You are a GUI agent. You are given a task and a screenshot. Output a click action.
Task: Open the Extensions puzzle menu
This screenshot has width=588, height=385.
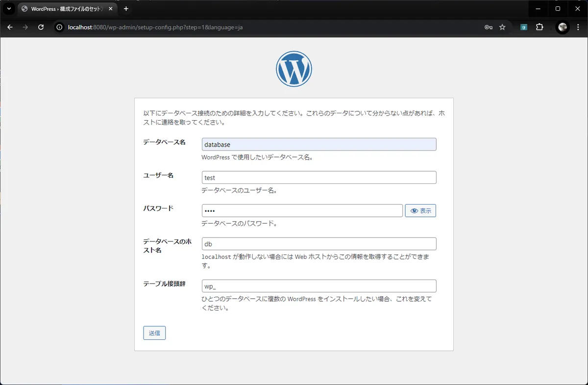(539, 27)
